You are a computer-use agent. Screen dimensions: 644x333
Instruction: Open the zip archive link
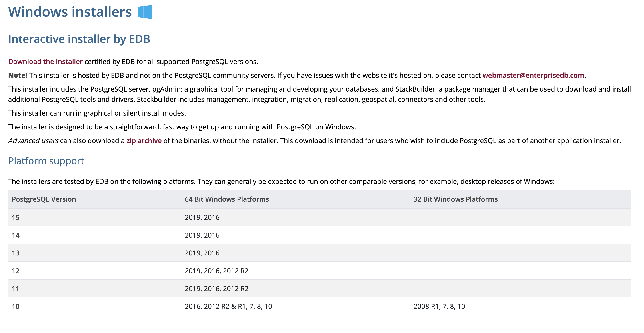144,141
